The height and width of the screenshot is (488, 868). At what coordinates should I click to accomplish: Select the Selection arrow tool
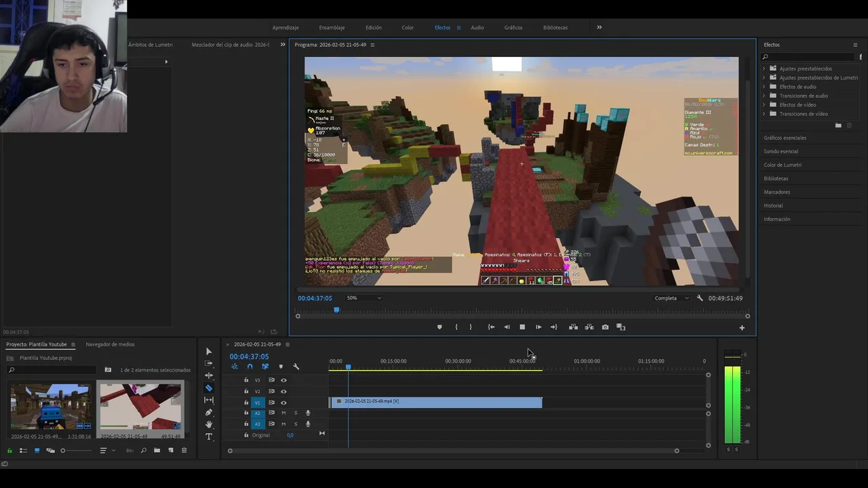[209, 352]
